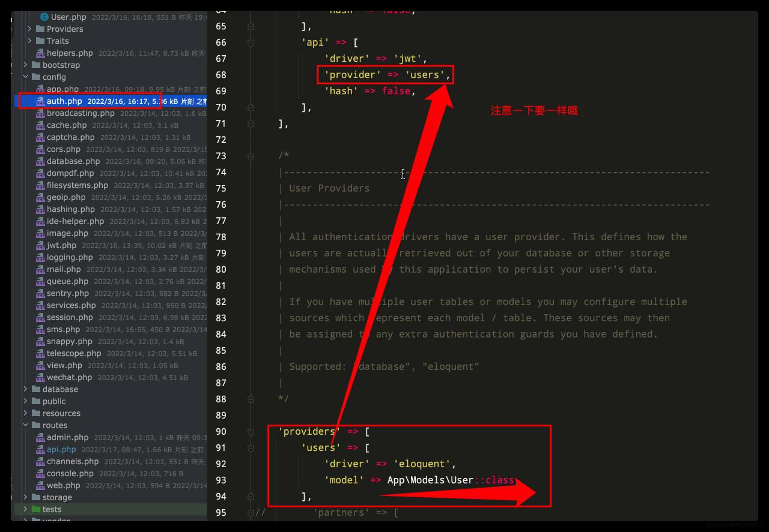Click the PHP file icon of ide-helper.php

click(x=40, y=222)
